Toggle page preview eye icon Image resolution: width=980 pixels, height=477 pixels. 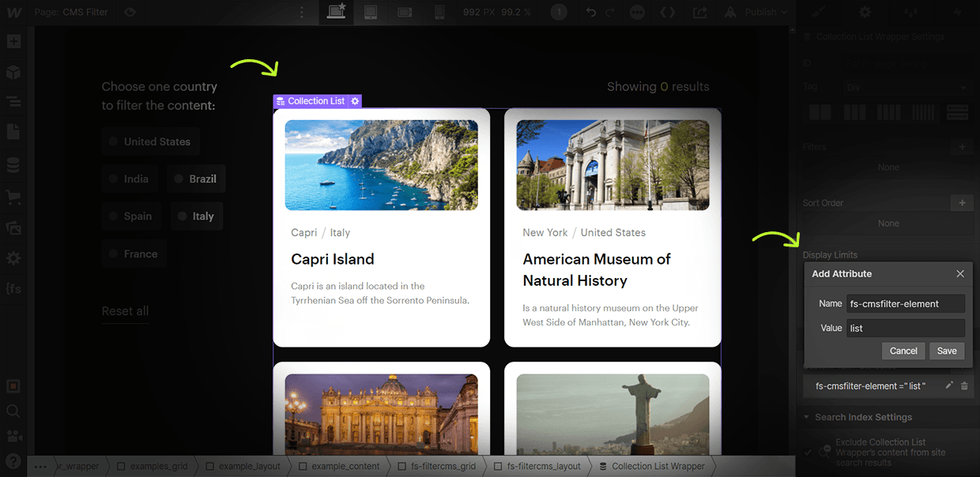[130, 12]
